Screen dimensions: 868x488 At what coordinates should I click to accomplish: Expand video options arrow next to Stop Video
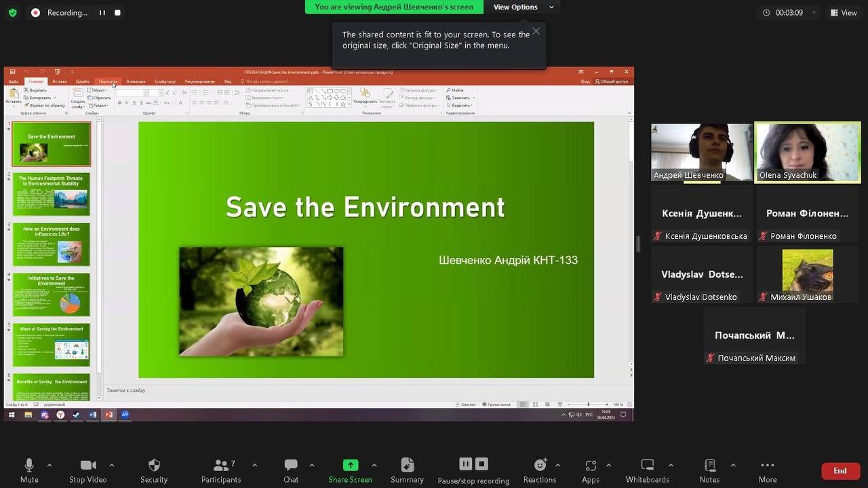point(112,466)
